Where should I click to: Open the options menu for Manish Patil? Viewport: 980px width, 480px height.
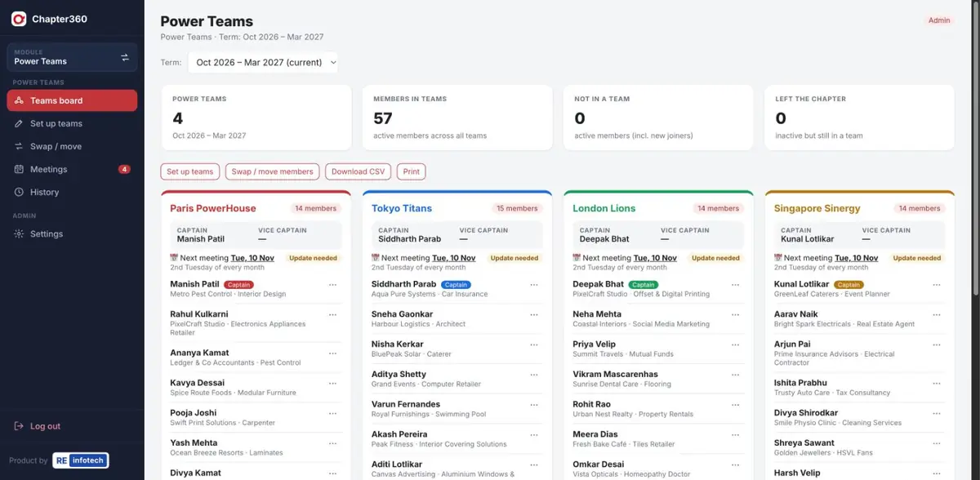click(x=332, y=285)
